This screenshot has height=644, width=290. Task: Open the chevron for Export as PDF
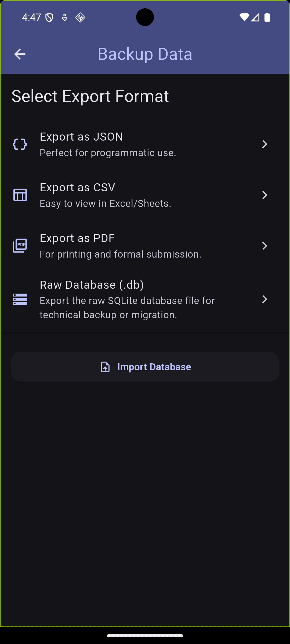click(265, 246)
